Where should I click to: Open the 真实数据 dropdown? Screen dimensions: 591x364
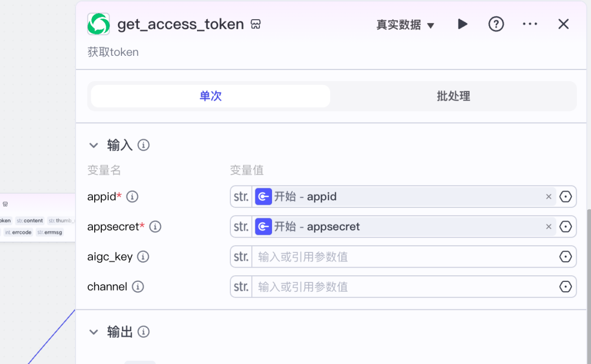tap(405, 25)
